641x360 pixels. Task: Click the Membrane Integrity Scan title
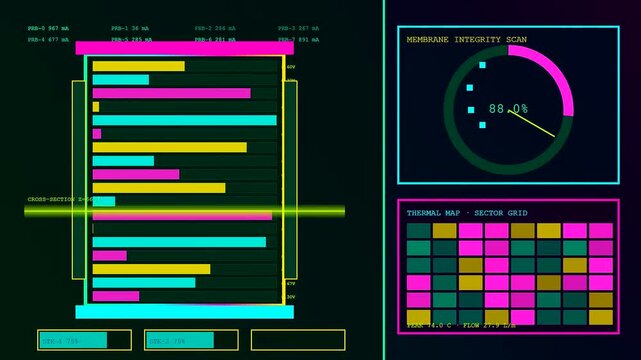[466, 40]
